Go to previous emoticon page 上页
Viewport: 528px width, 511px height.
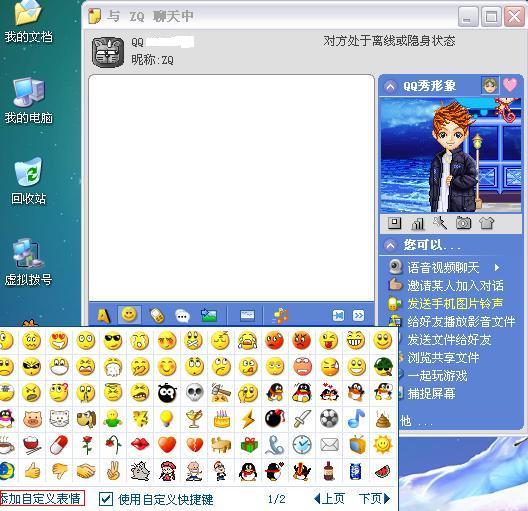[x=330, y=499]
